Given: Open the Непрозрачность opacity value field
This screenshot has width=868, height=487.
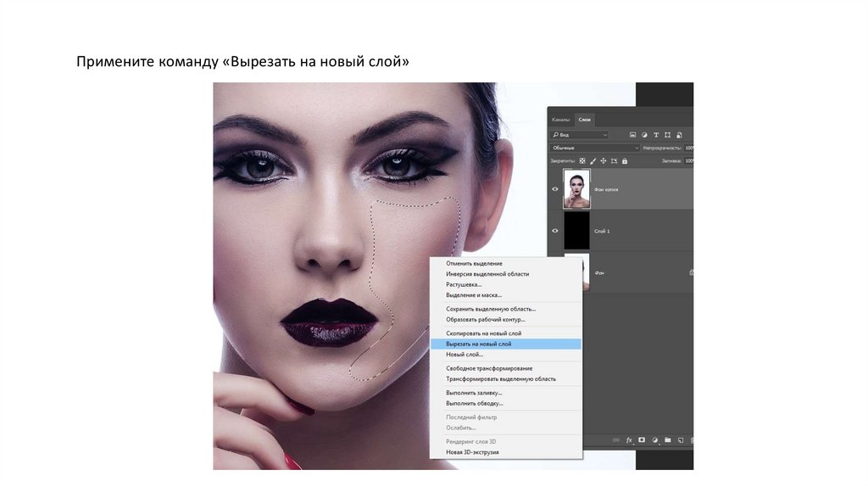Looking at the screenshot, I should click(688, 148).
